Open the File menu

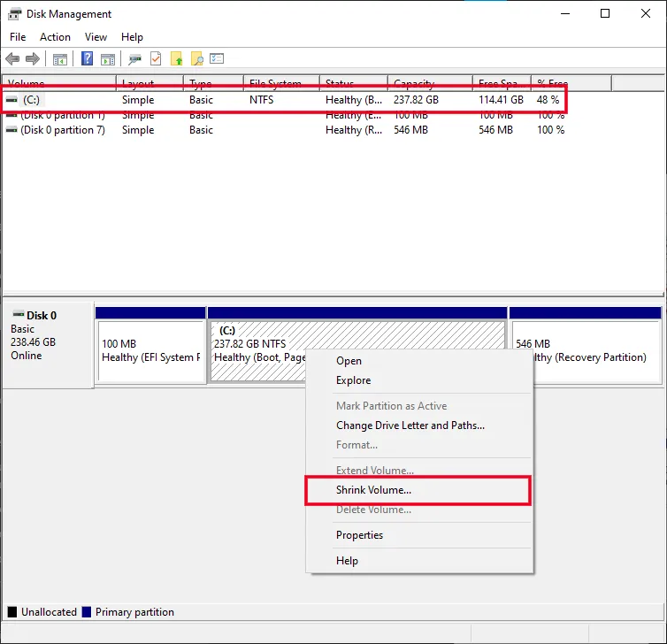(18, 37)
